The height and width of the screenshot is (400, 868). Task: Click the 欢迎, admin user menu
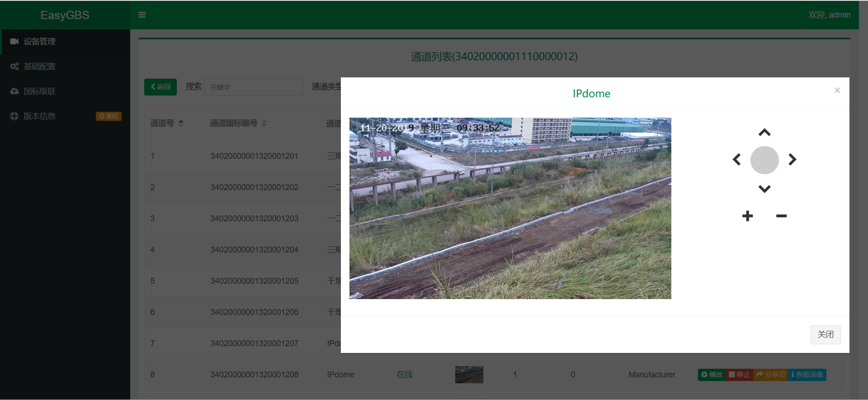(830, 15)
